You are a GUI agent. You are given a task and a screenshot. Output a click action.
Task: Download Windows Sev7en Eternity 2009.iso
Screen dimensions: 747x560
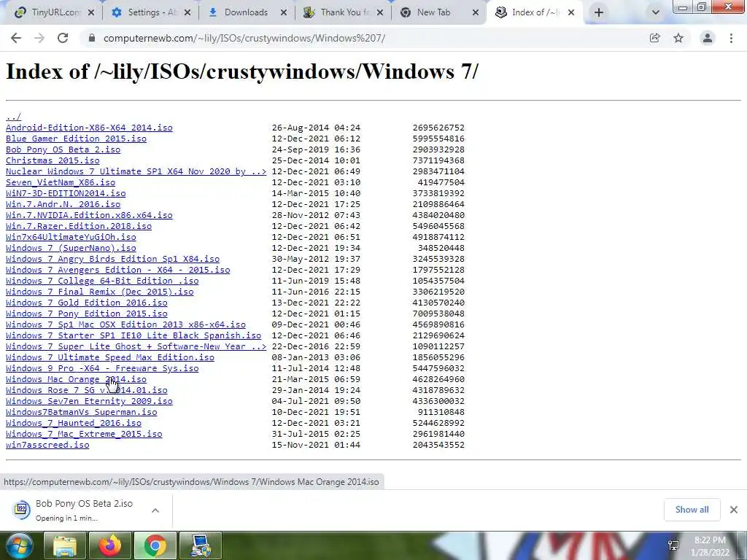[89, 402]
